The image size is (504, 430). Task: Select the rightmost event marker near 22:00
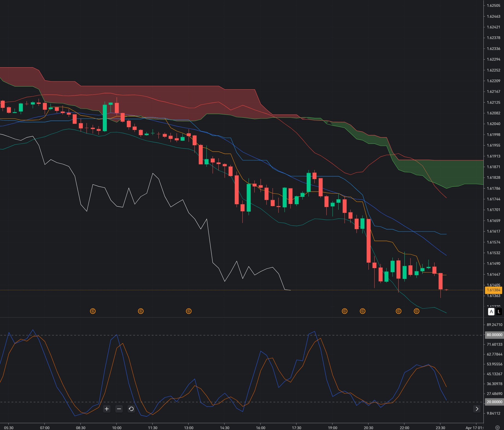417,311
